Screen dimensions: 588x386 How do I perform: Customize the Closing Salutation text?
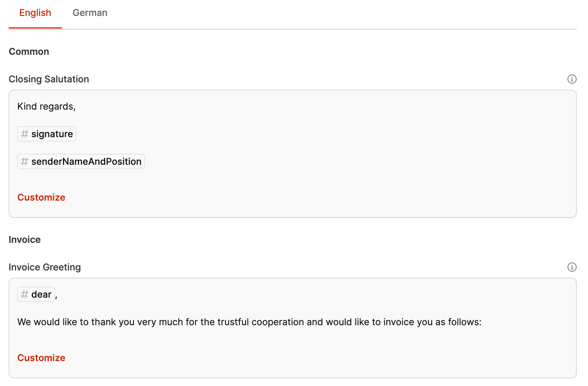click(x=41, y=197)
